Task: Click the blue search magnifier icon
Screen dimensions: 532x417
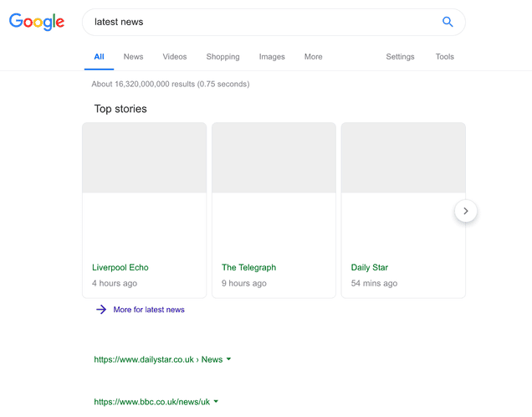Action: (x=448, y=22)
